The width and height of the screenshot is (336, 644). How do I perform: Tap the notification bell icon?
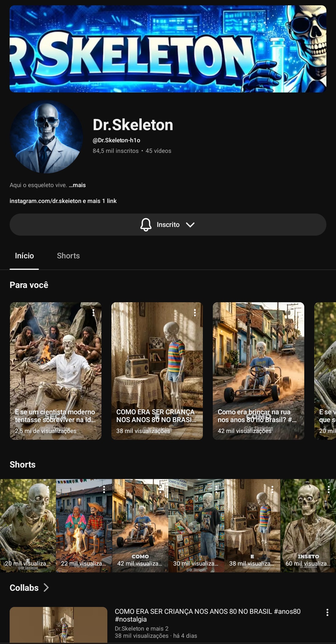pyautogui.click(x=146, y=224)
